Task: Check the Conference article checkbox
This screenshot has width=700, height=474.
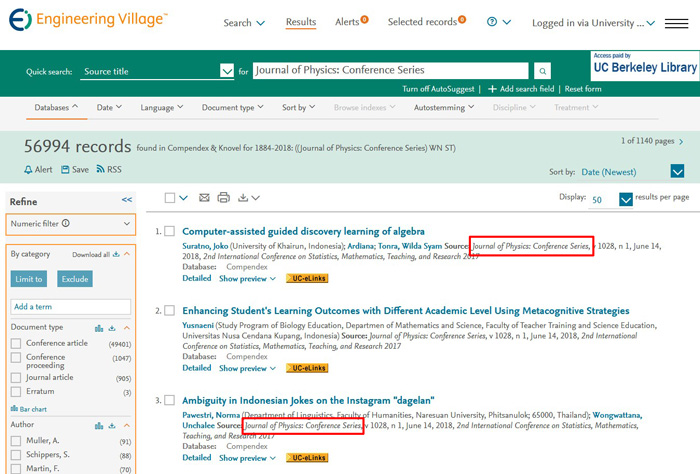Action: [x=16, y=343]
